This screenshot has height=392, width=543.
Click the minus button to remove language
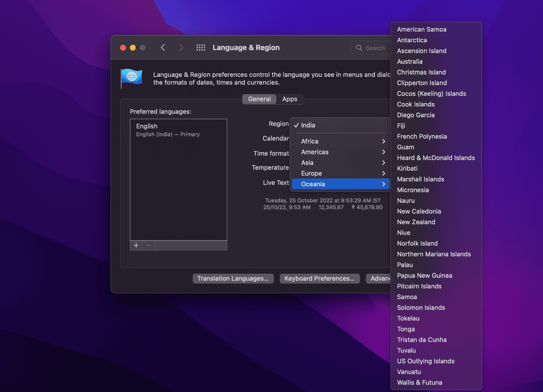tap(149, 245)
